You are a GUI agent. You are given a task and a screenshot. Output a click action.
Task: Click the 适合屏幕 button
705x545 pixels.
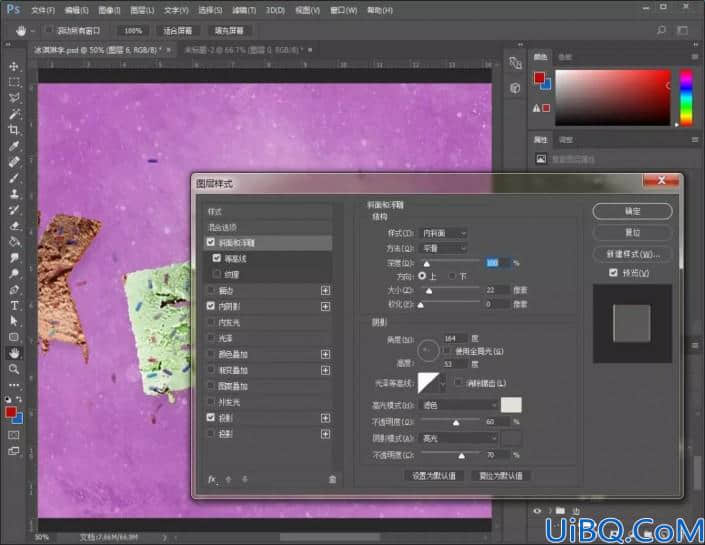pyautogui.click(x=178, y=31)
